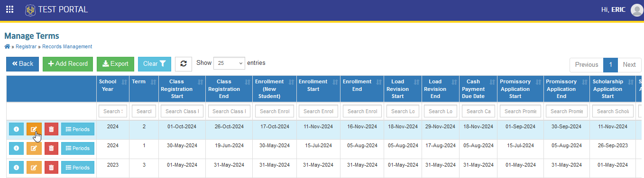
Task: Clear the table filters
Action: pyautogui.click(x=155, y=64)
